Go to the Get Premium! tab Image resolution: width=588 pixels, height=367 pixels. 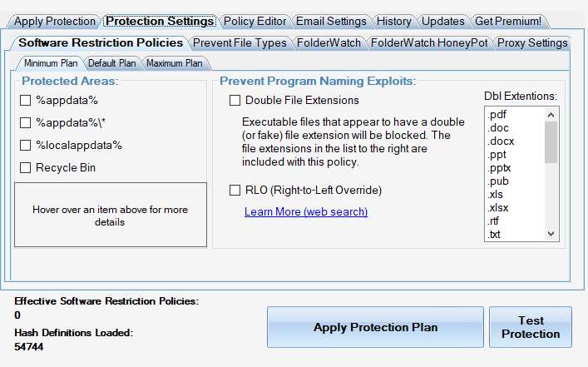pos(506,21)
